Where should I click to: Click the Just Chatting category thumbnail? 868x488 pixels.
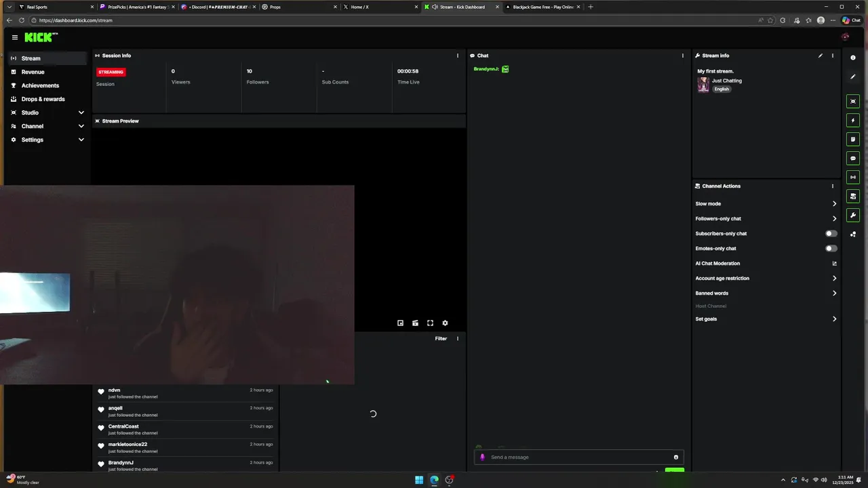tap(703, 84)
